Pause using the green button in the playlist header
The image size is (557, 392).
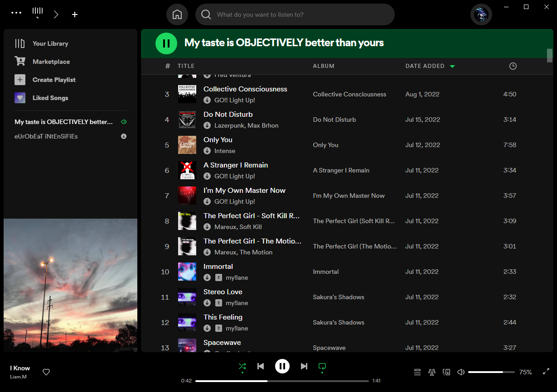[x=166, y=43]
